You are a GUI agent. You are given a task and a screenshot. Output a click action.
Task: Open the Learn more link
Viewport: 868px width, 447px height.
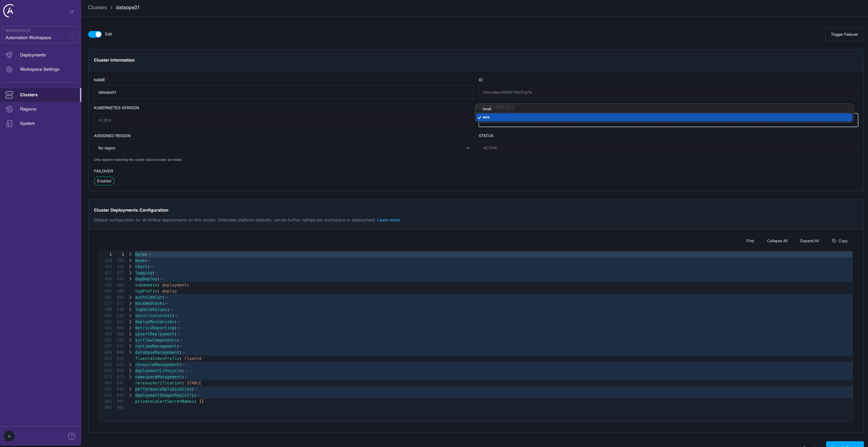(388, 220)
